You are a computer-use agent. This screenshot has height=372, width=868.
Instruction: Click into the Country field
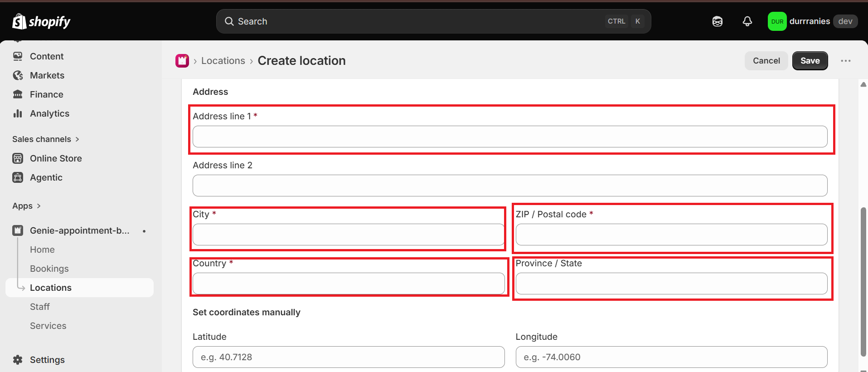coord(349,284)
